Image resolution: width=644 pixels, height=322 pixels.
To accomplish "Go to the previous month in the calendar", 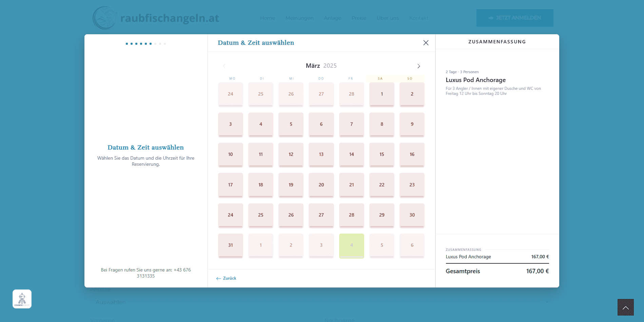I will click(224, 66).
